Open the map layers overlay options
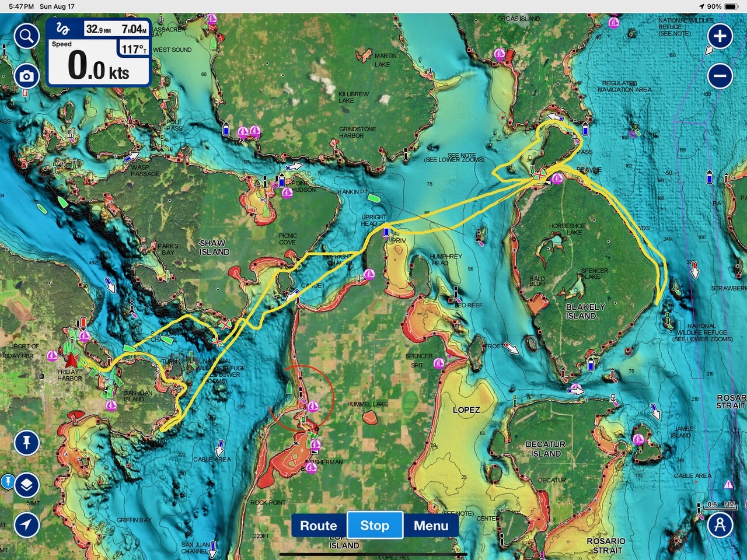This screenshot has height=560, width=747. pos(27,485)
